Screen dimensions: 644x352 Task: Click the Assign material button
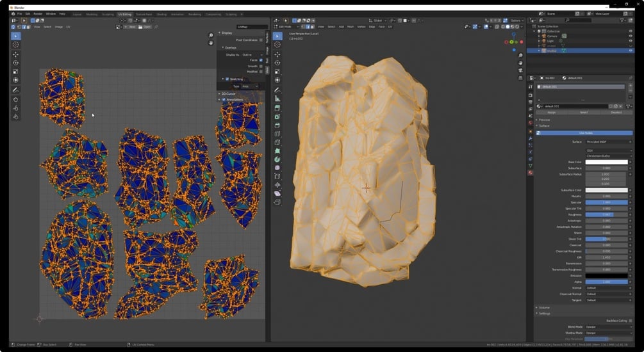point(552,113)
